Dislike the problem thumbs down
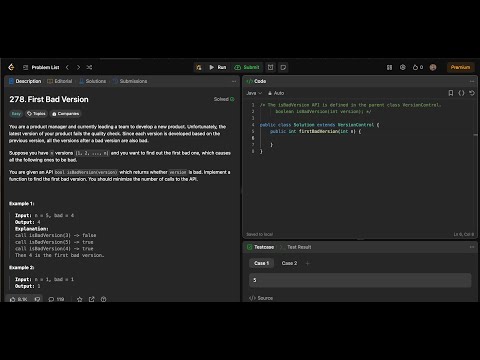Viewport: 480px width, 360px height. pyautogui.click(x=37, y=299)
